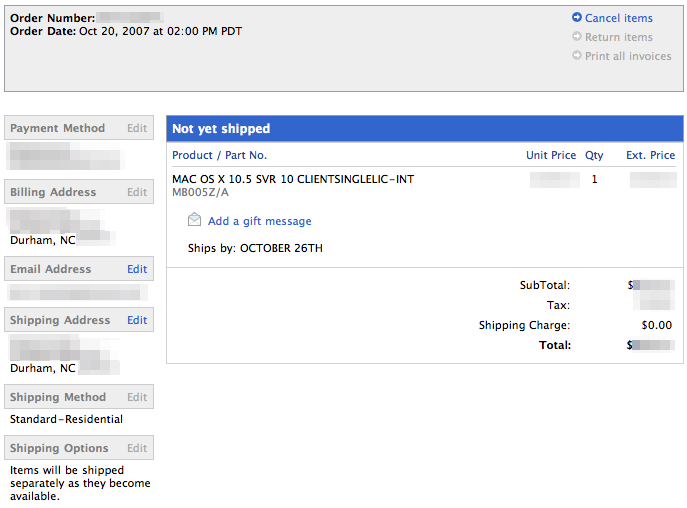Edit the Shipping Address
The height and width of the screenshot is (508, 687).
(x=137, y=320)
